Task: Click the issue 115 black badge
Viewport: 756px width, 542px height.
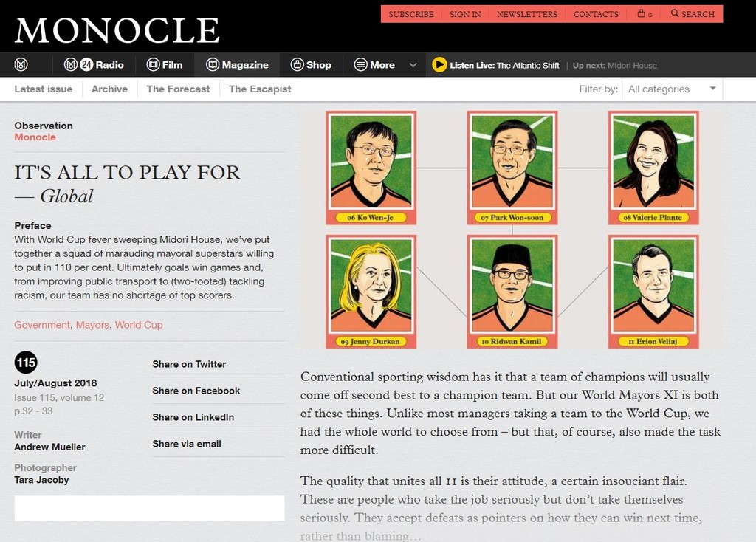Action: (x=25, y=363)
